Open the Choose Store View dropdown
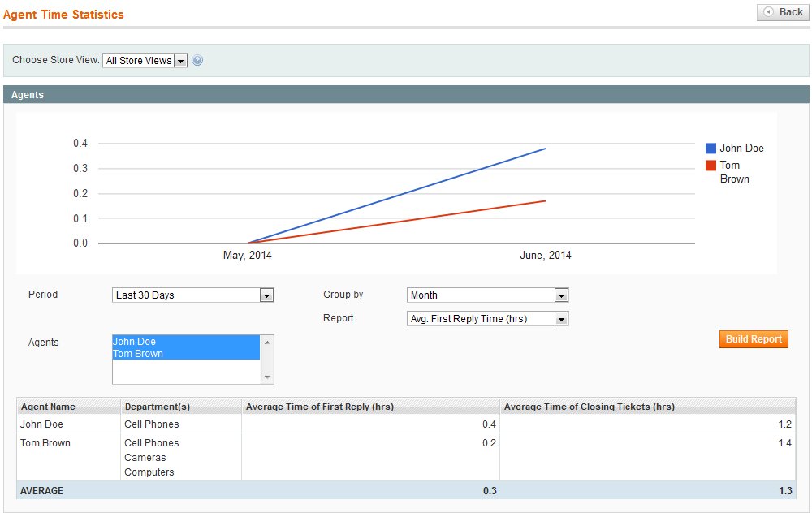The image size is (812, 517). [x=145, y=61]
